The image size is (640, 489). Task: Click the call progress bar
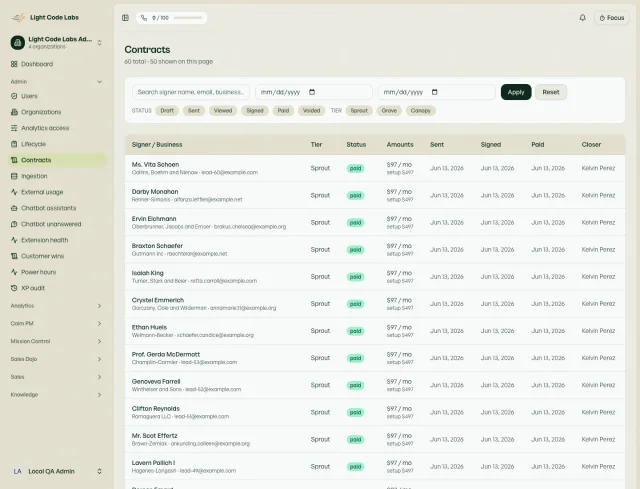click(188, 18)
